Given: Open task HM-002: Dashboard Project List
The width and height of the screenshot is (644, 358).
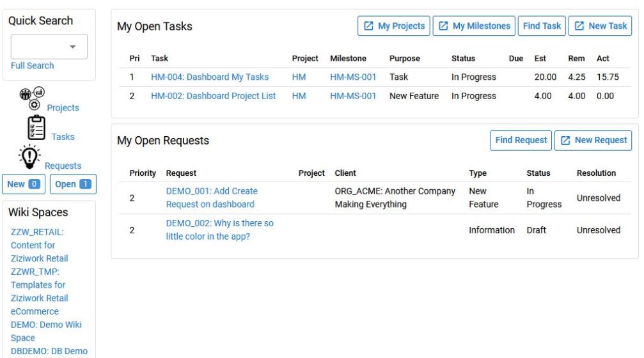Looking at the screenshot, I should point(213,96).
